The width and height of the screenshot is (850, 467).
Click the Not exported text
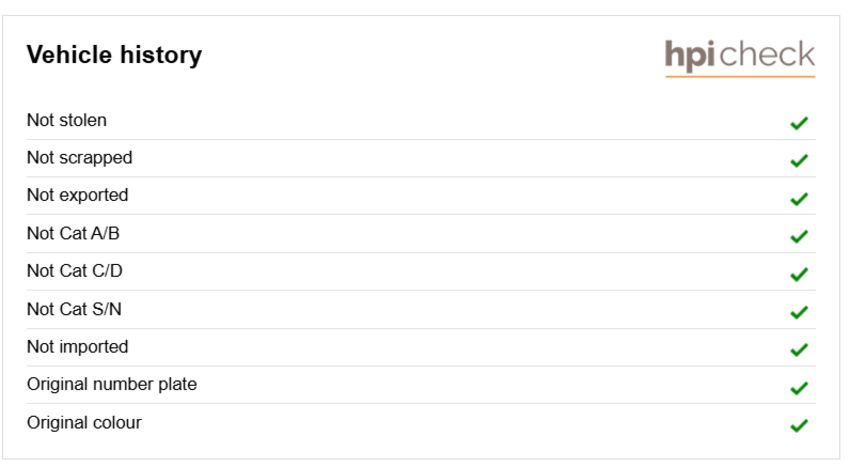click(x=78, y=195)
